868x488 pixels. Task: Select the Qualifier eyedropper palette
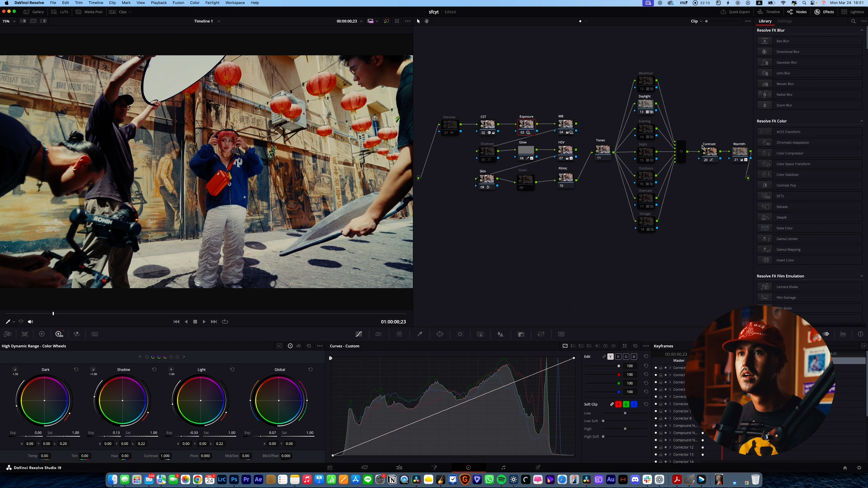tap(420, 334)
